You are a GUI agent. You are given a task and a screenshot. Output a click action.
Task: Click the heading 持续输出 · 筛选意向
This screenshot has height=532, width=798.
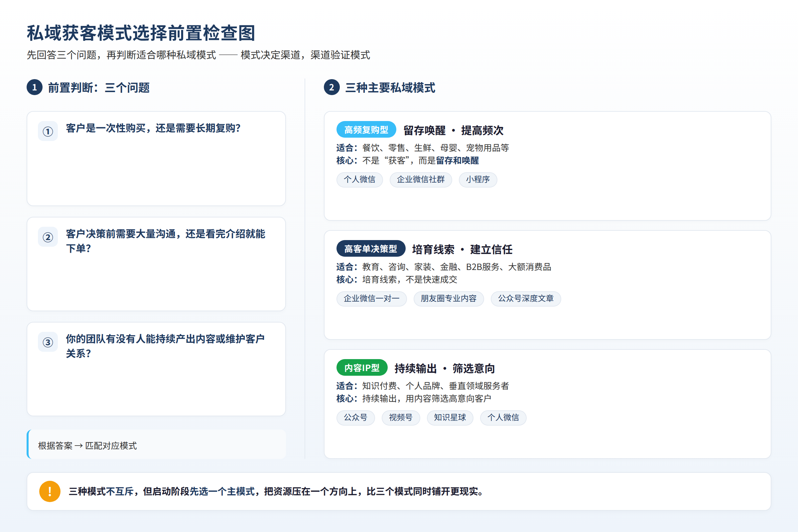pos(445,368)
